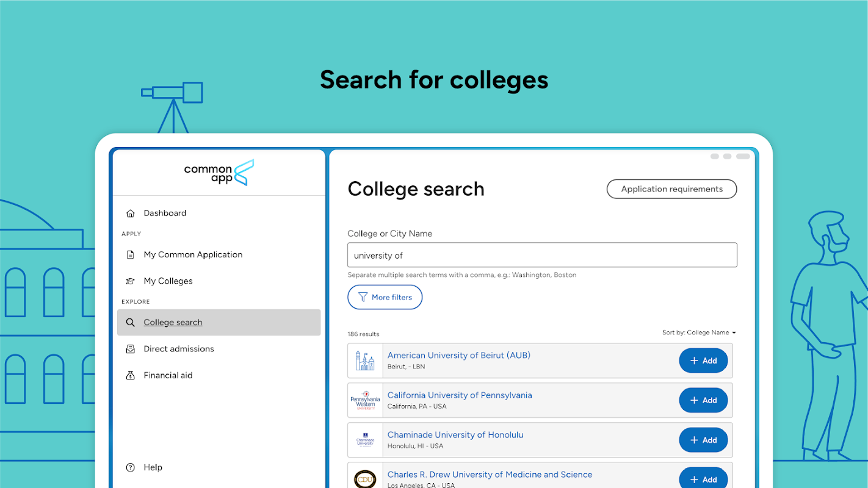
Task: Open Help from sidebar
Action: pyautogui.click(x=153, y=468)
